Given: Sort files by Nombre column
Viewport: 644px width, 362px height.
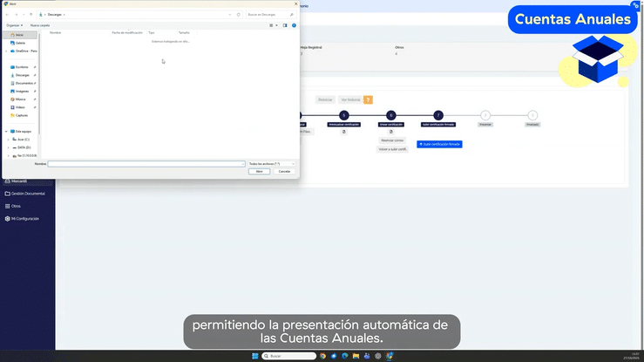Looking at the screenshot, I should pyautogui.click(x=56, y=32).
